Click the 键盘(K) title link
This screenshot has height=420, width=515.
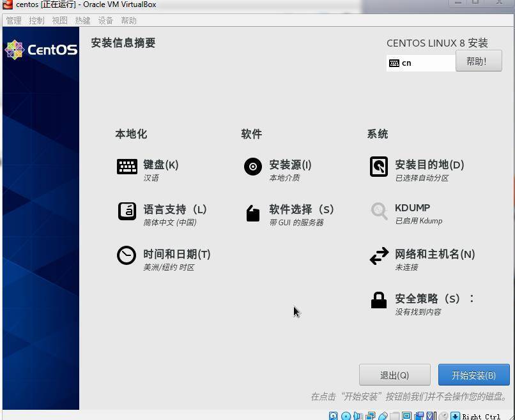161,165
